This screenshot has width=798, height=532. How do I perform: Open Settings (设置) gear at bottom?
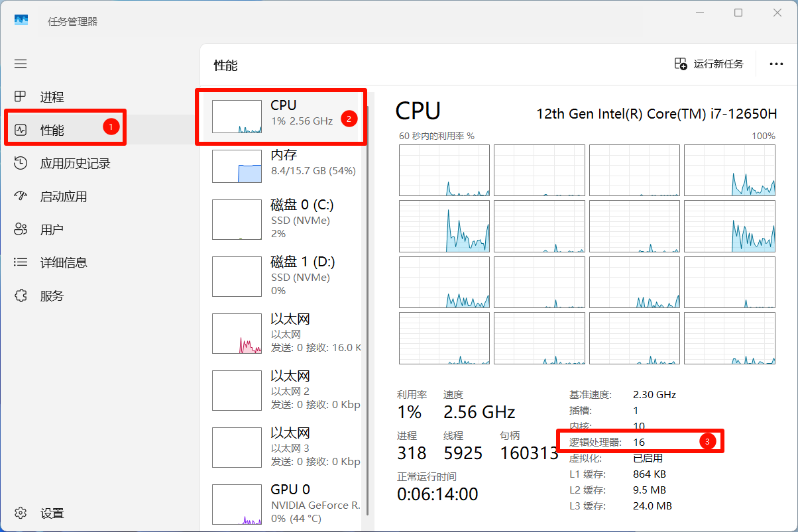[x=21, y=513]
